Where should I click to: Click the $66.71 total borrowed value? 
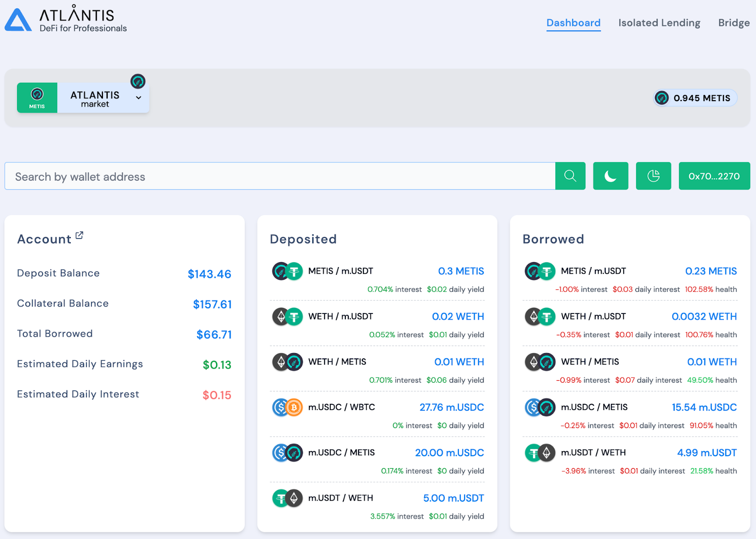(214, 335)
